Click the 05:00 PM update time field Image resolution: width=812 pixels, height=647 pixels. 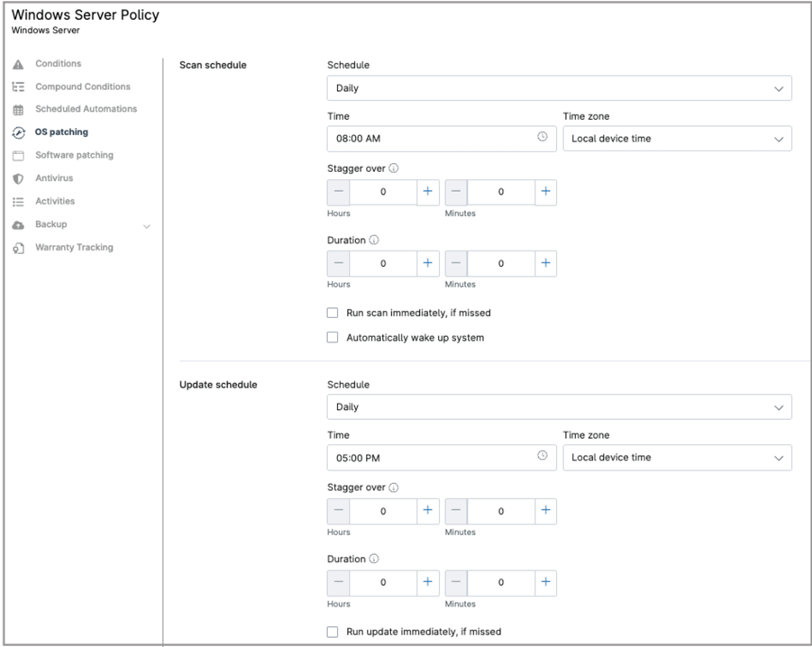click(x=442, y=458)
